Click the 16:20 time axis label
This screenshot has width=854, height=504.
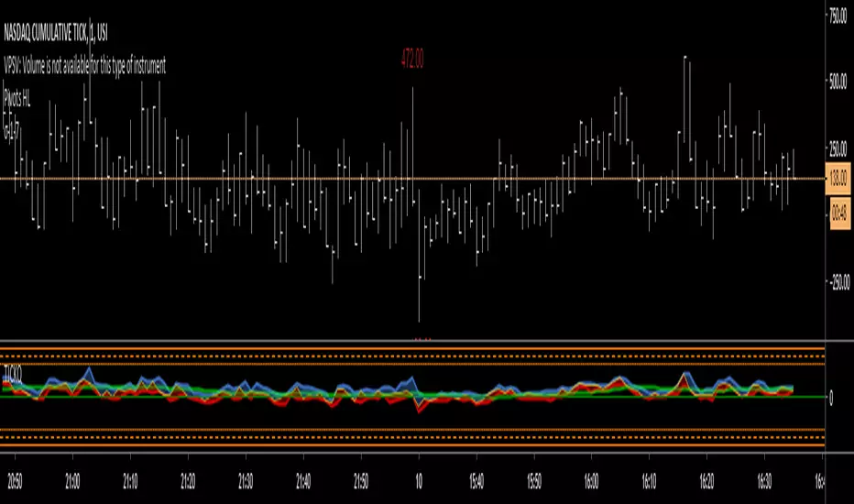coord(707,482)
